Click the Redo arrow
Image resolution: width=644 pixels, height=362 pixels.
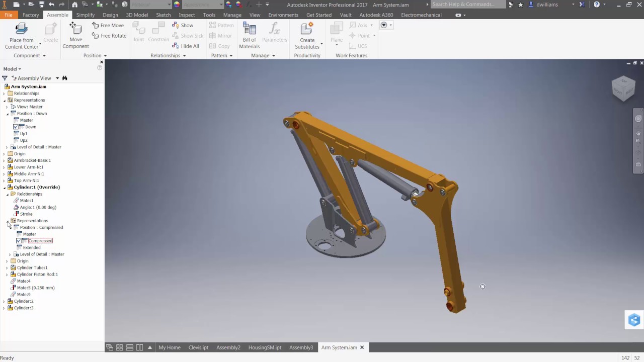pyautogui.click(x=62, y=5)
